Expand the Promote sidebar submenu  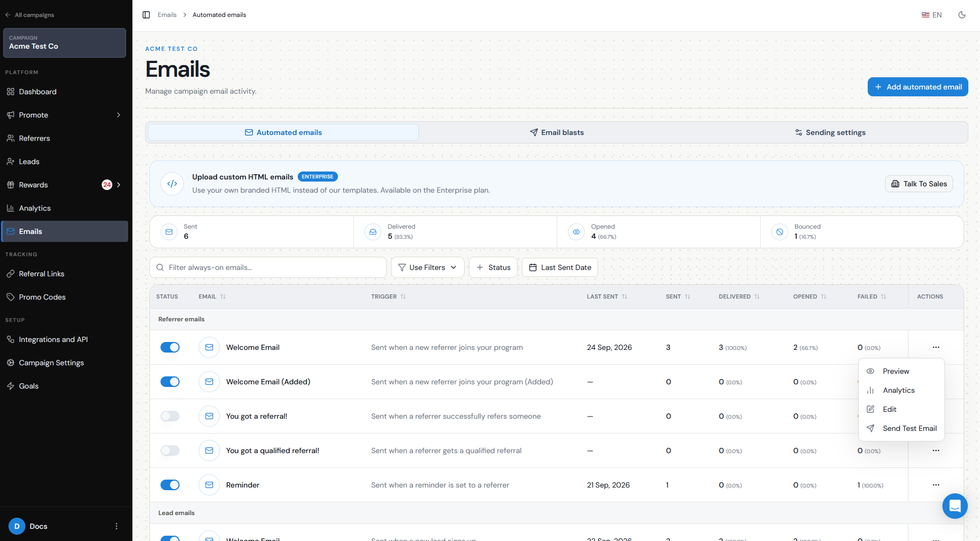[x=119, y=115]
